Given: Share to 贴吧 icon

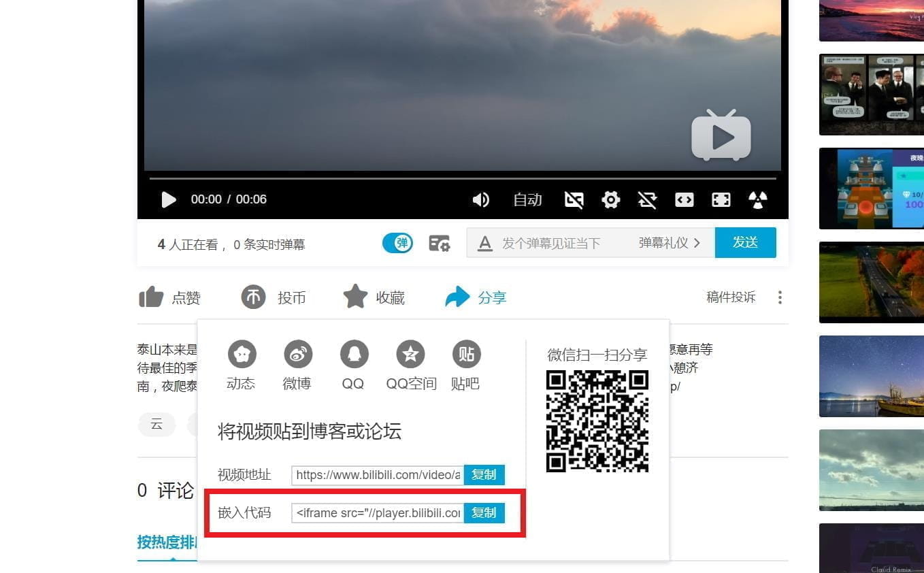Looking at the screenshot, I should (x=466, y=355).
